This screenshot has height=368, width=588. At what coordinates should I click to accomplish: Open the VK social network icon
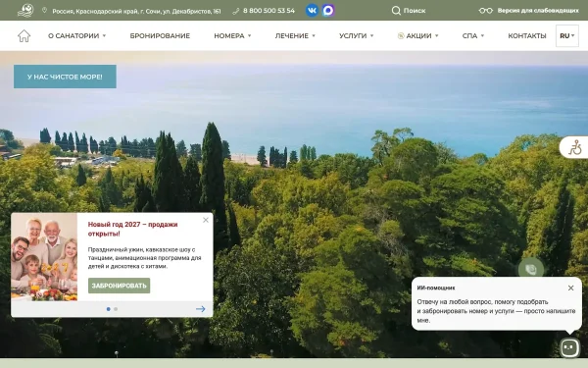[x=312, y=10]
